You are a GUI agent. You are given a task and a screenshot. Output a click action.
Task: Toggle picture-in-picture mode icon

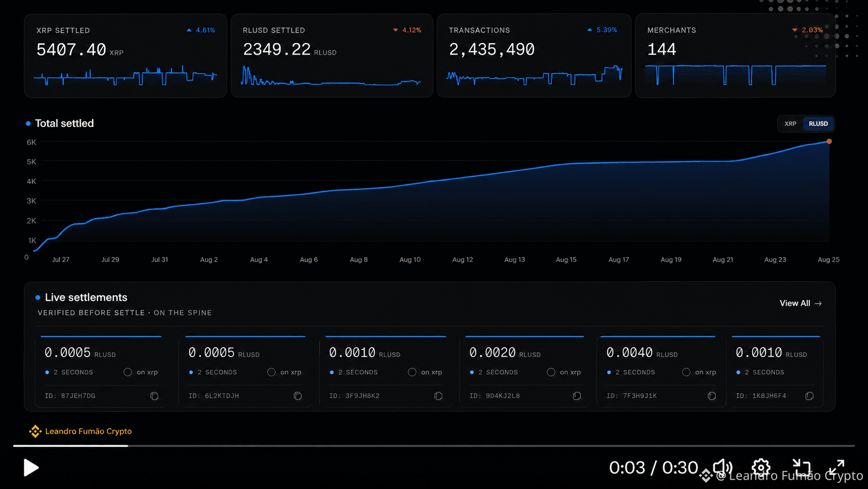802,467
